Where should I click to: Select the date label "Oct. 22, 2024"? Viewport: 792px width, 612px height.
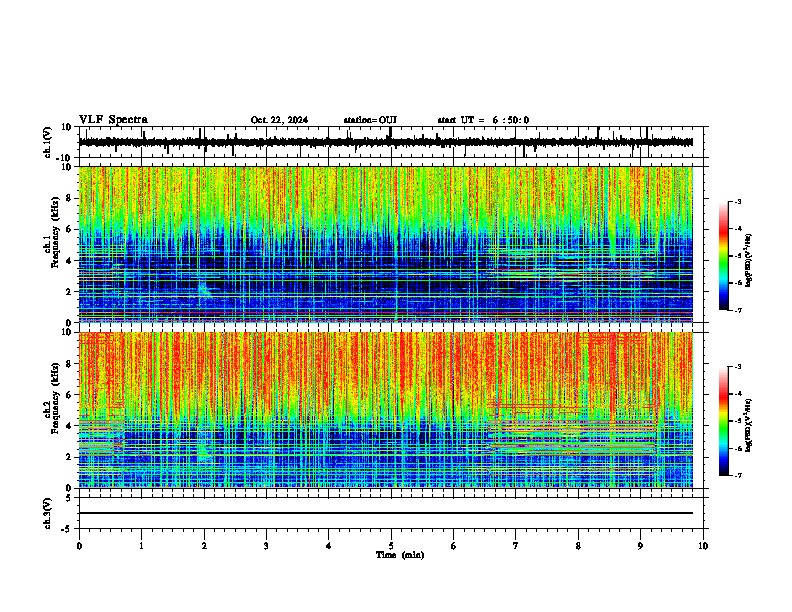tap(279, 120)
